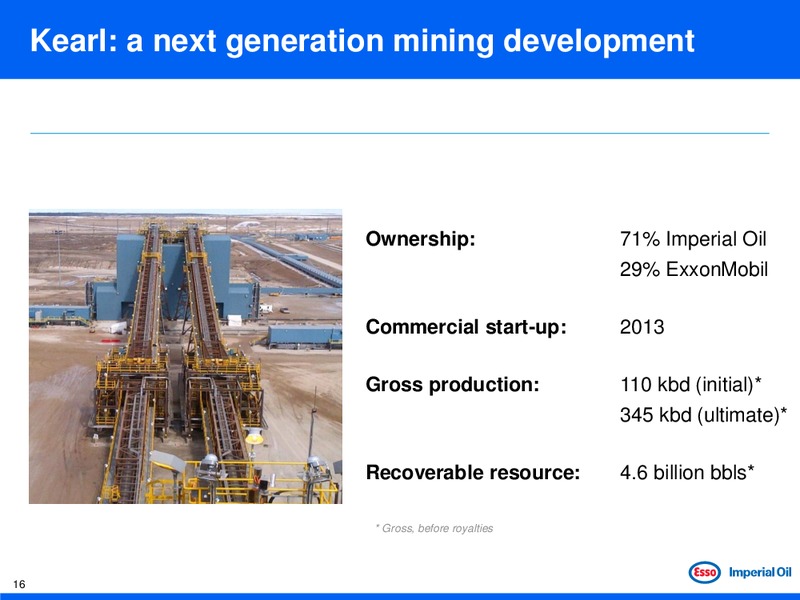
Task: Select the '29% ExxonMobil' value
Action: [x=693, y=269]
